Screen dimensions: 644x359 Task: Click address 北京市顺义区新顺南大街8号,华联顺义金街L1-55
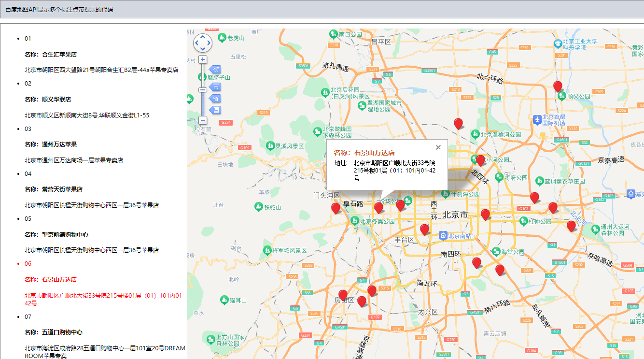point(87,115)
